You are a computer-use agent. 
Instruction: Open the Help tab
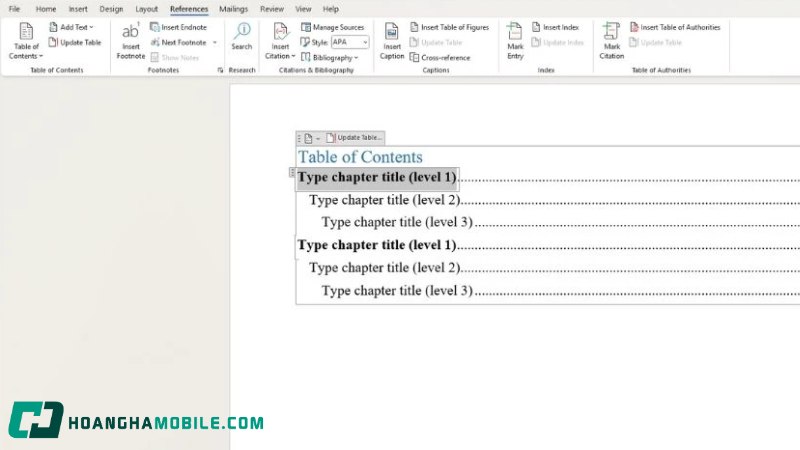[x=331, y=9]
